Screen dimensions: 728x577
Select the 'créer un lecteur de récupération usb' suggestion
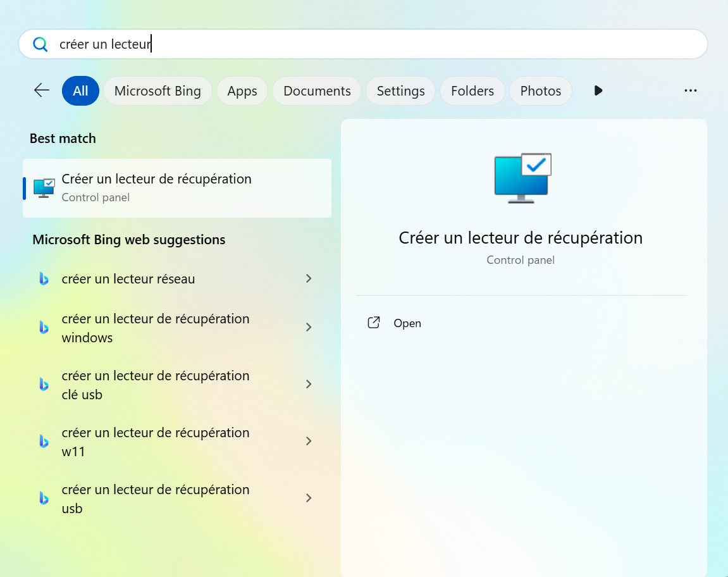click(156, 499)
